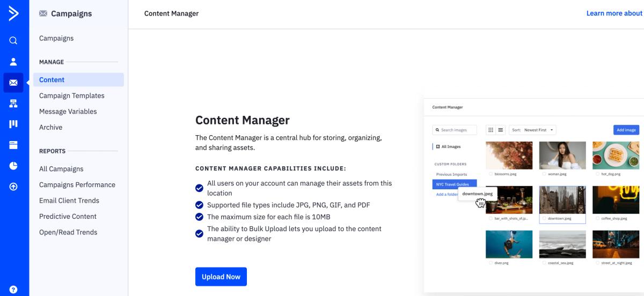Viewport: 644px width, 296px height.
Task: Go to Predictive Content report
Action: point(68,216)
